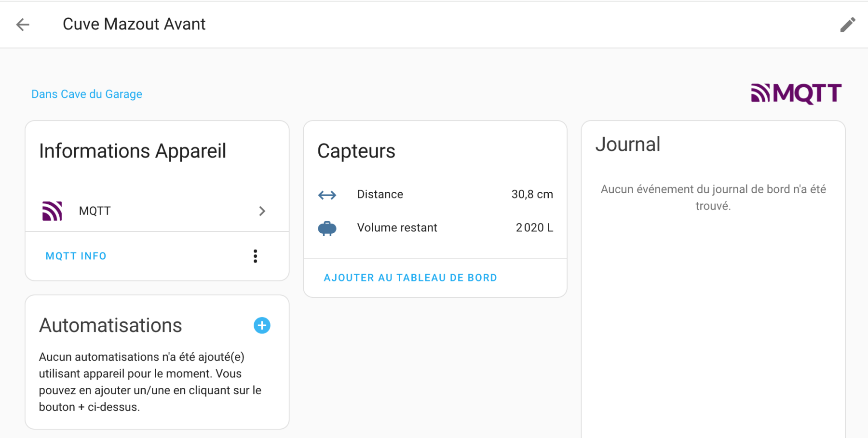Click the 30,8 cm value
This screenshot has height=438, width=868.
532,195
